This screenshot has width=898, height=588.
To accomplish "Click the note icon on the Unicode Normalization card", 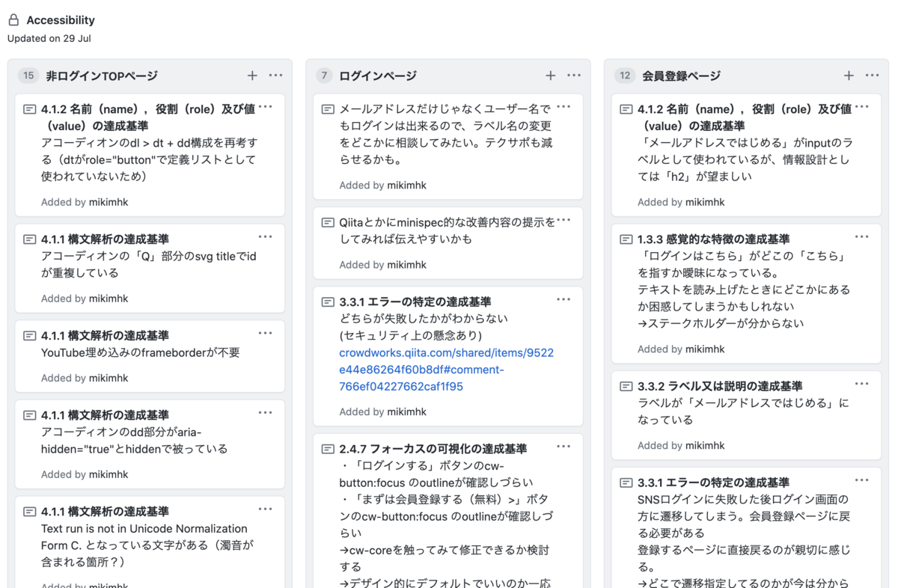I will pyautogui.click(x=28, y=512).
